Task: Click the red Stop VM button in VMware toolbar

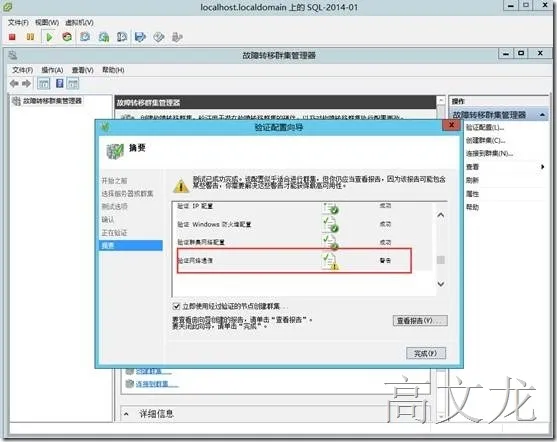Action: pos(12,37)
